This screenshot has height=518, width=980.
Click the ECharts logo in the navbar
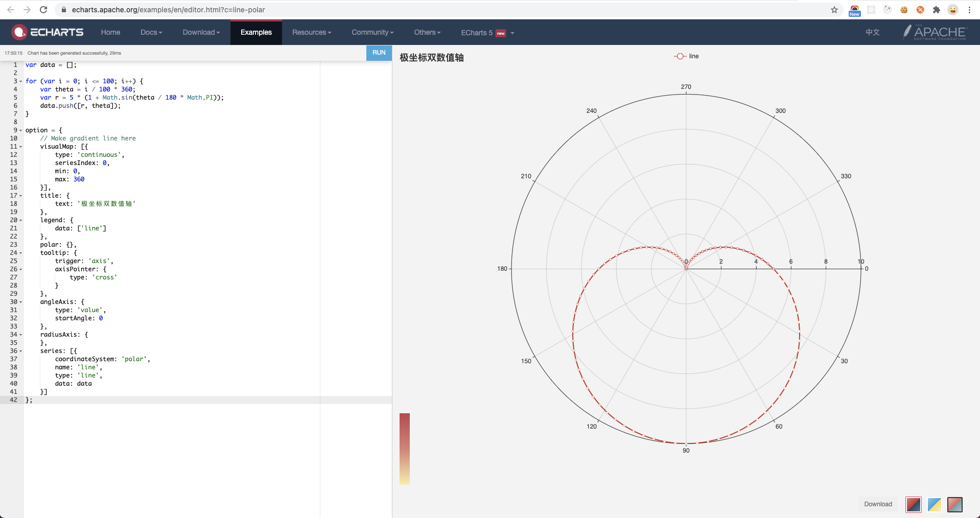47,32
